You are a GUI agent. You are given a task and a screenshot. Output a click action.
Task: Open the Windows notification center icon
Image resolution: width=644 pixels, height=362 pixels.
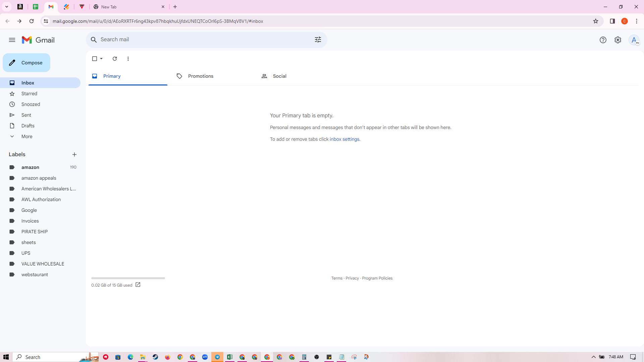coord(633,357)
